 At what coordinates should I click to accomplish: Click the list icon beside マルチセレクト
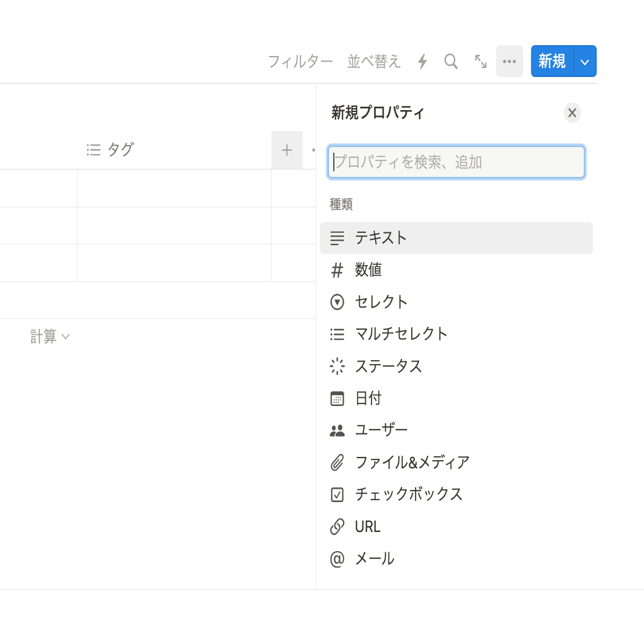tap(337, 334)
